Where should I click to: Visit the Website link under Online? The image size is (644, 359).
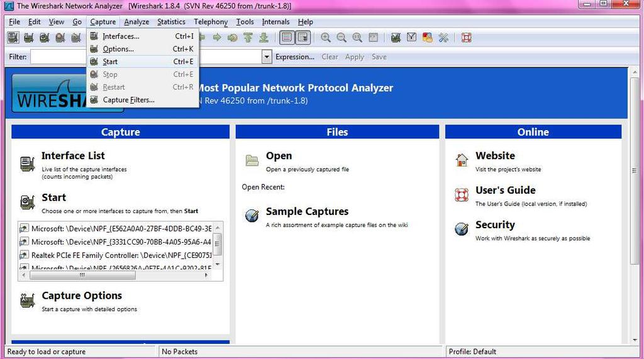496,156
